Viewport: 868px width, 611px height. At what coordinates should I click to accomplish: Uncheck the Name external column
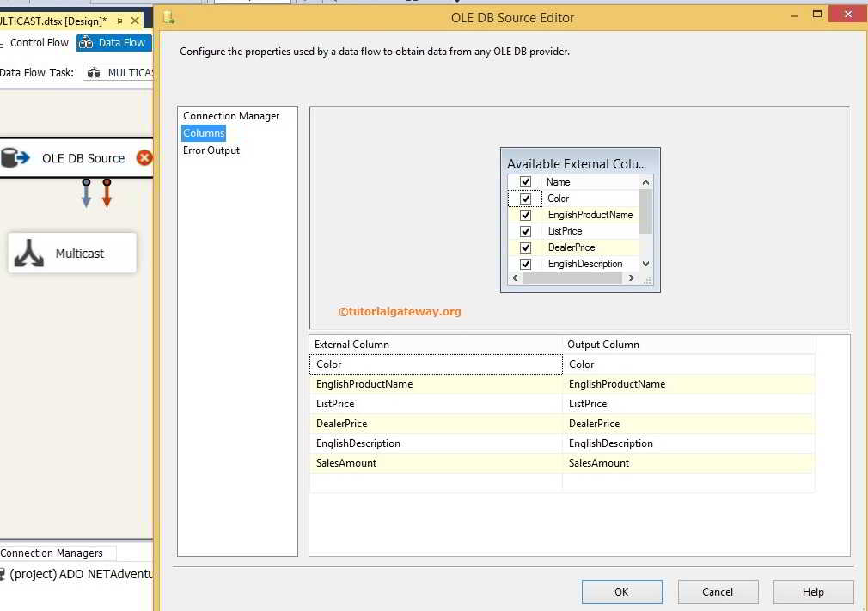(x=527, y=181)
